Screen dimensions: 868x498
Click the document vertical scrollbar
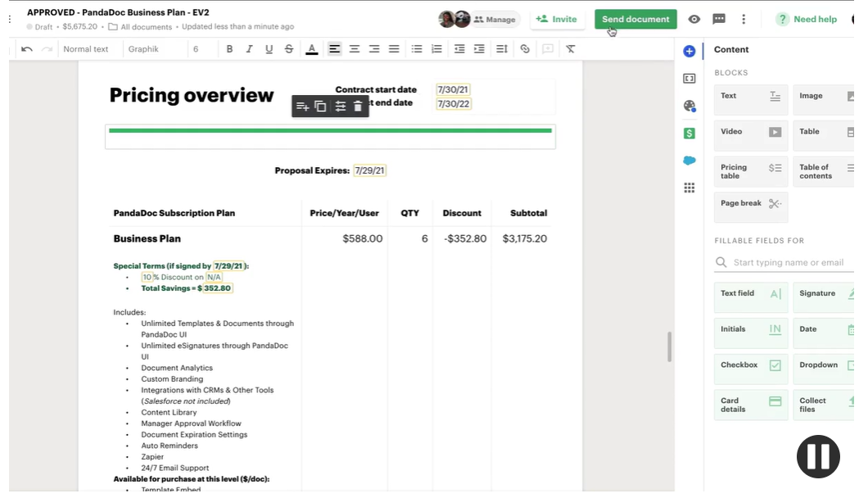669,346
